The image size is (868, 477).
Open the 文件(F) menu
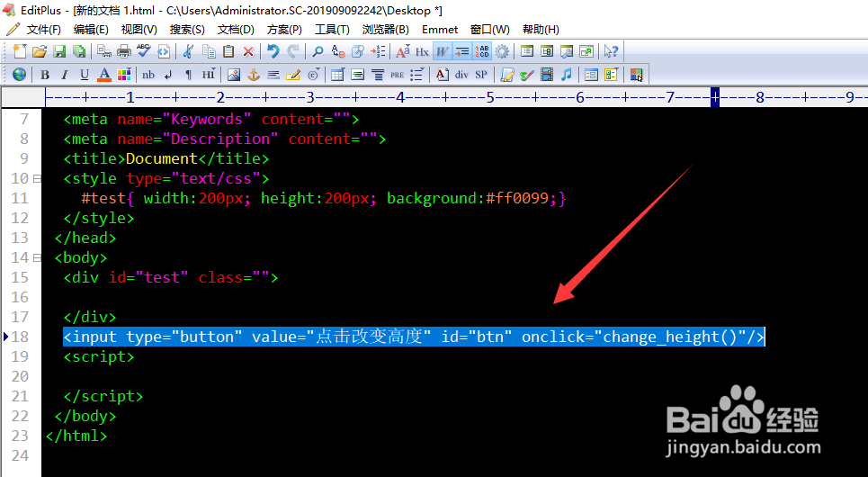pyautogui.click(x=44, y=30)
